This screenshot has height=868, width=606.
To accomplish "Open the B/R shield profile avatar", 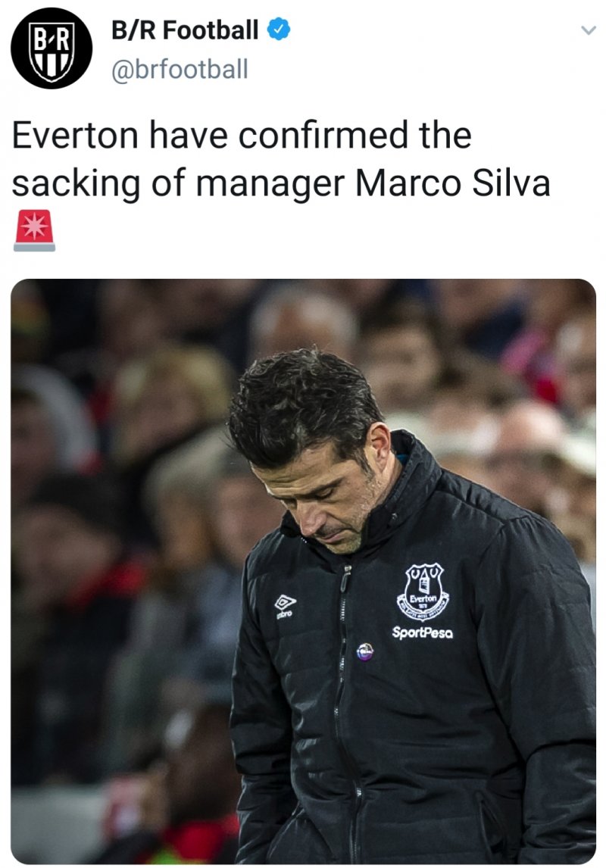I will [51, 48].
